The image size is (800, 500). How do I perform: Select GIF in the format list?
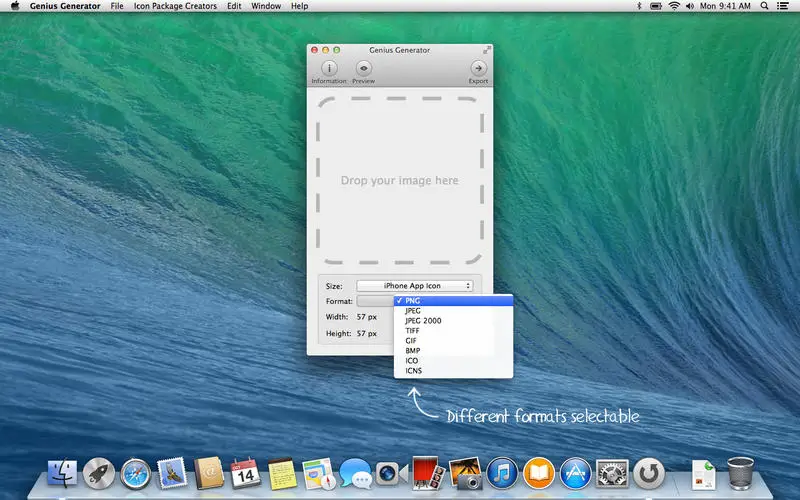[x=453, y=340]
